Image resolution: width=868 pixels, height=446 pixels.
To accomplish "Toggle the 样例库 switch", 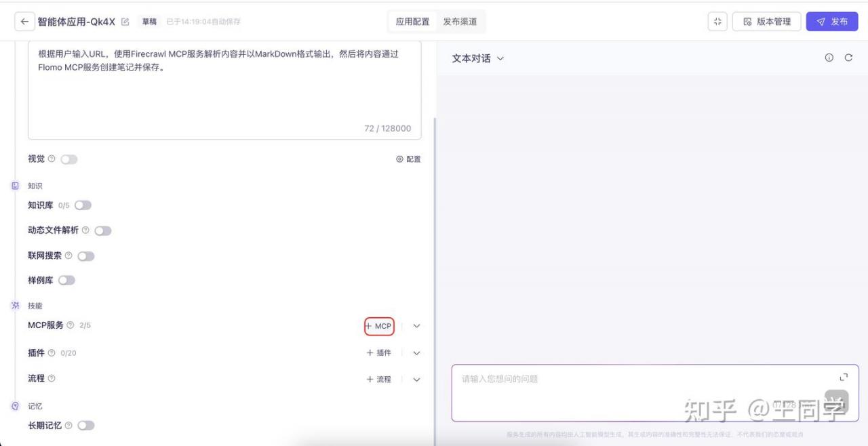I will 66,281.
